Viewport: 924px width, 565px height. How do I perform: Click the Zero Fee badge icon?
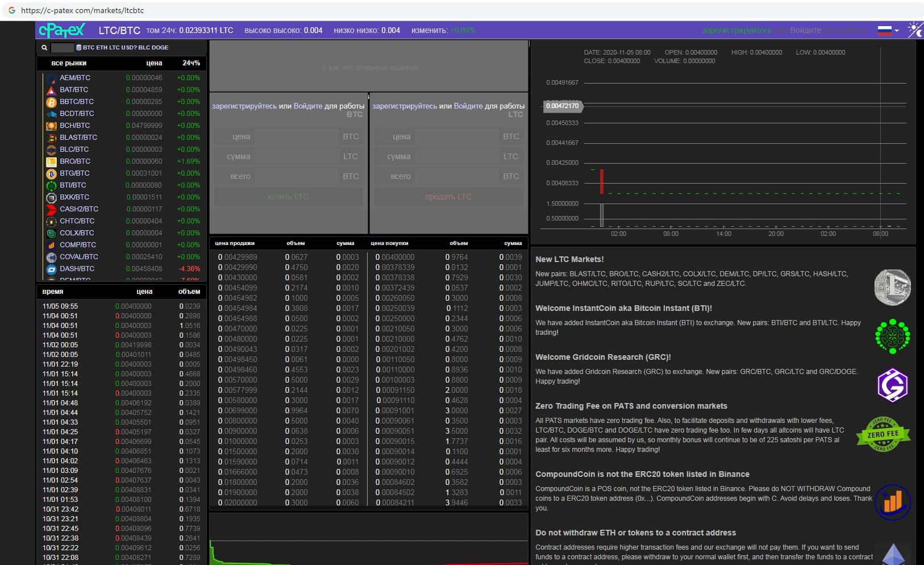(x=883, y=434)
